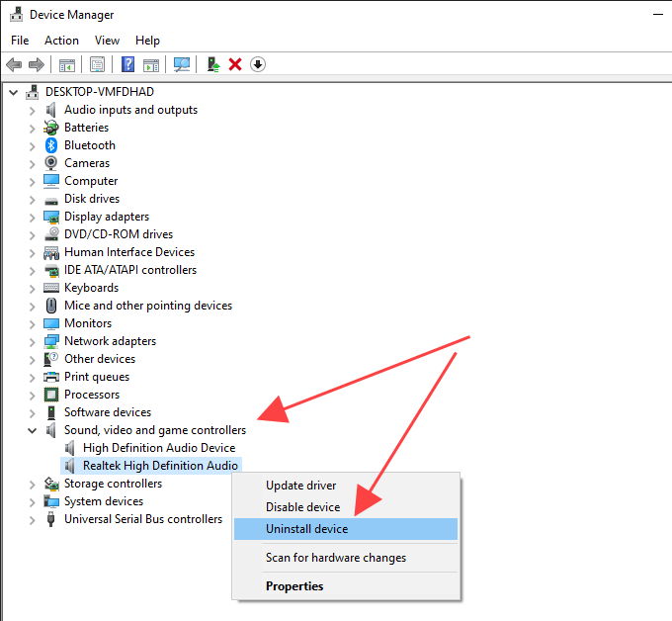Click the red X Uninstall device icon
This screenshot has height=621, width=672.
[235, 64]
